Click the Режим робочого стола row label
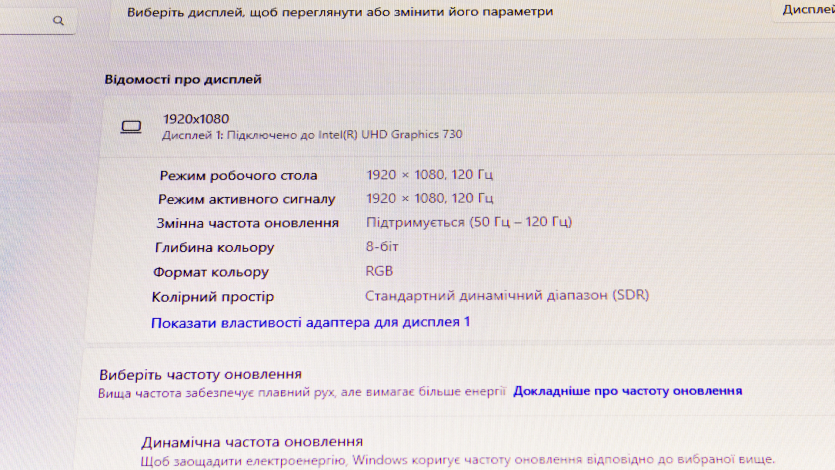This screenshot has height=470, width=835. tap(238, 175)
